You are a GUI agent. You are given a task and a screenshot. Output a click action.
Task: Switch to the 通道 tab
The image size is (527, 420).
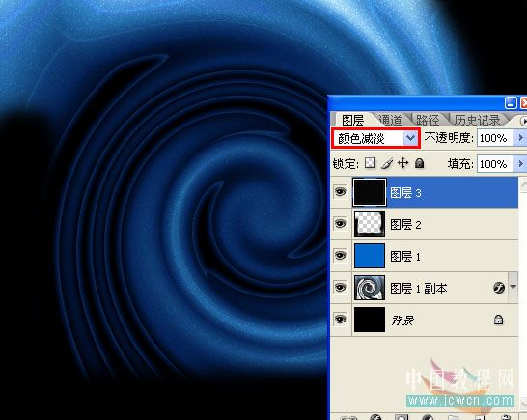(390, 120)
